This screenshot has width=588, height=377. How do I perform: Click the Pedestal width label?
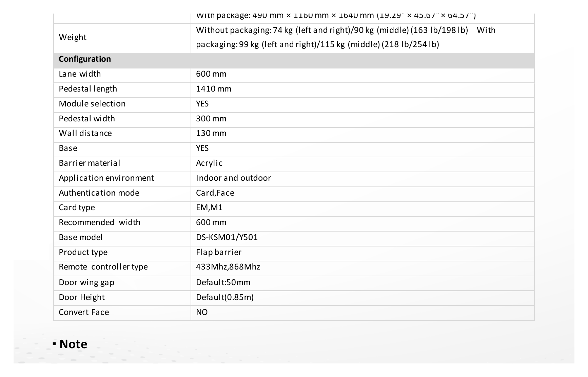click(x=87, y=119)
